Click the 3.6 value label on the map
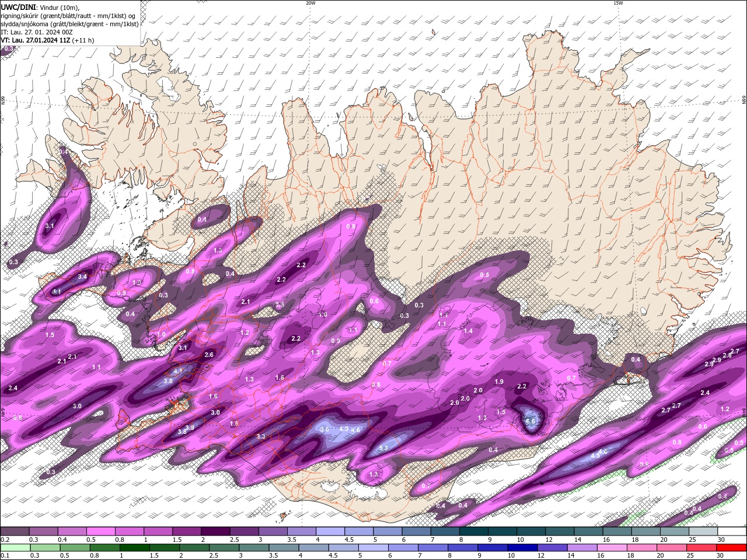 point(325,429)
